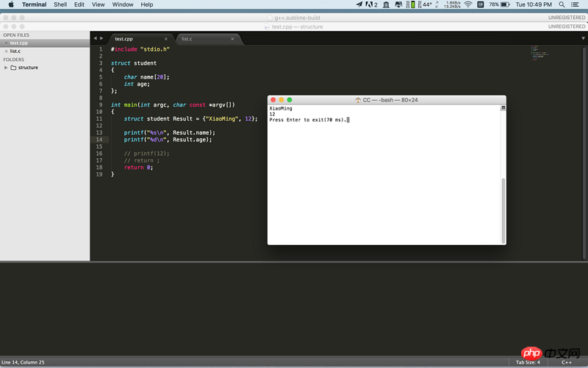
Task: Click the 'int age;' code line
Action: click(x=137, y=84)
